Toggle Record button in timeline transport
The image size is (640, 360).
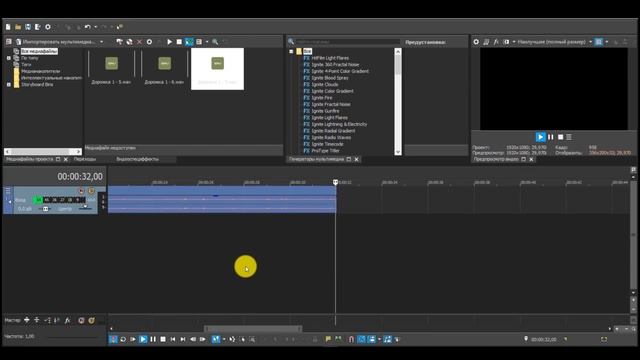pyautogui.click(x=113, y=339)
